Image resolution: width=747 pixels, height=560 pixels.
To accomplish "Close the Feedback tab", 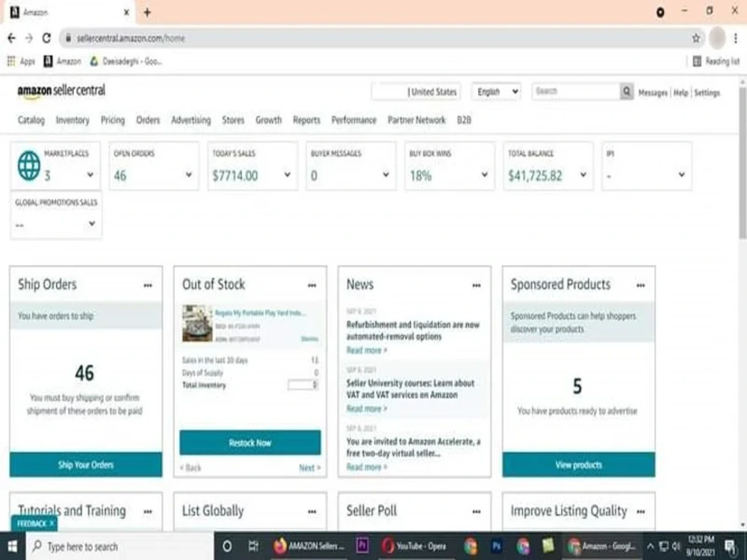I will pyautogui.click(x=52, y=523).
